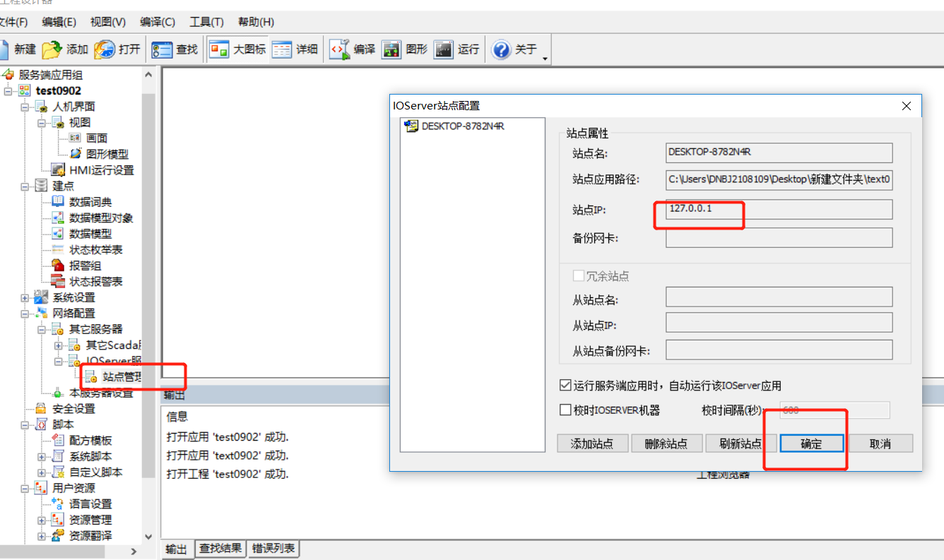
Task: Open the 工具(T) menu
Action: tap(206, 22)
